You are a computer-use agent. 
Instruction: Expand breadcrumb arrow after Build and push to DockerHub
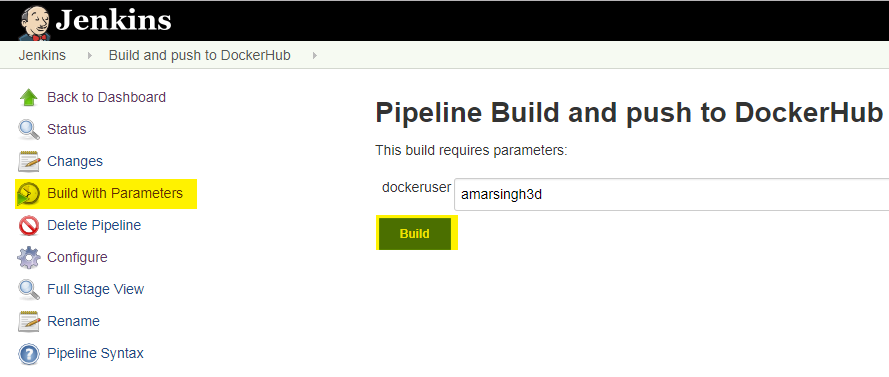click(x=315, y=56)
